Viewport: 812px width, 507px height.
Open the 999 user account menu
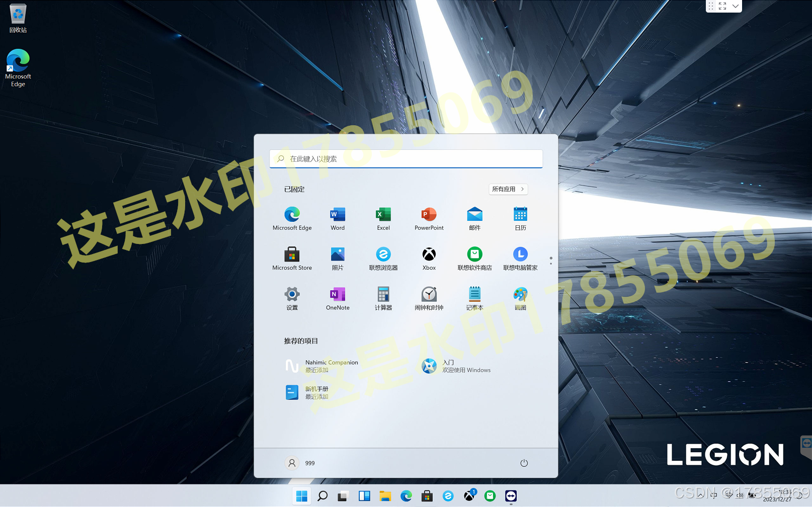(300, 463)
